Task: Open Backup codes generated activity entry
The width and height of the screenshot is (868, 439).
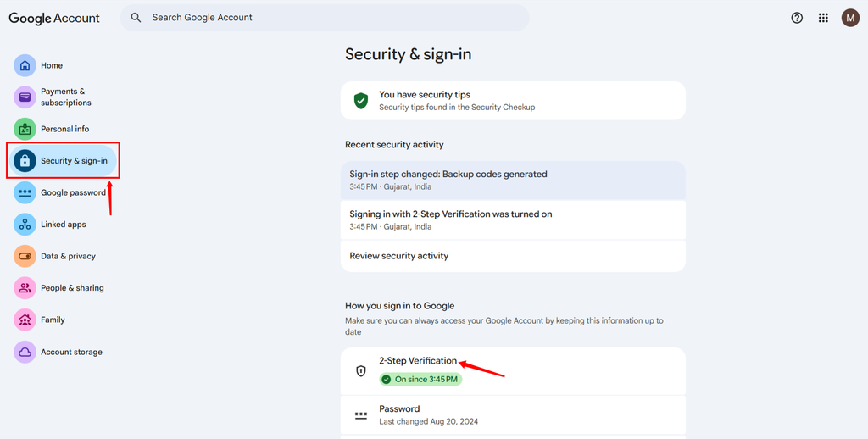Action: click(x=513, y=180)
